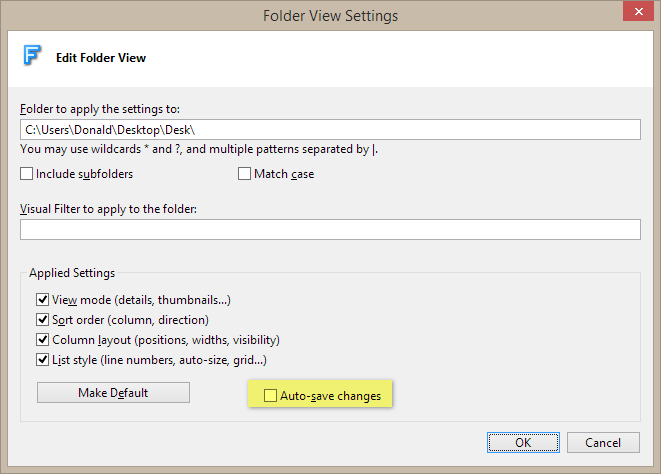Enable the Include subfolders checkbox
Viewport: 661px width, 474px height.
click(27, 174)
